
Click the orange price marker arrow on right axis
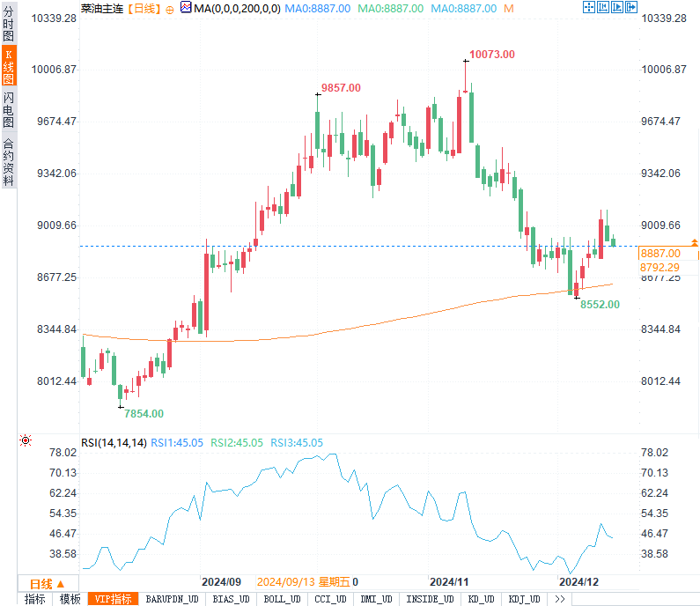click(694, 241)
